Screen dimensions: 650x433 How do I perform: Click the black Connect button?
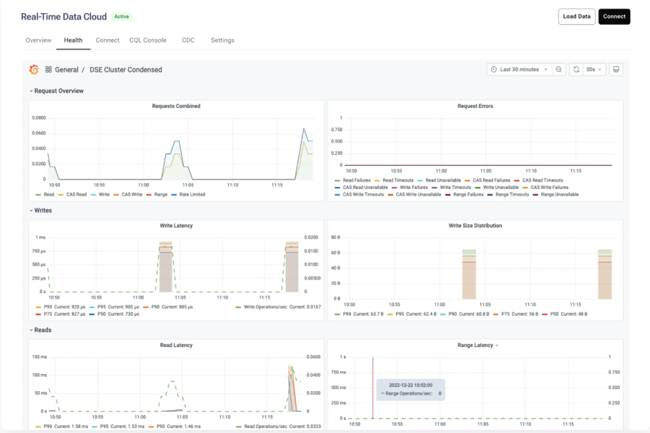(614, 17)
